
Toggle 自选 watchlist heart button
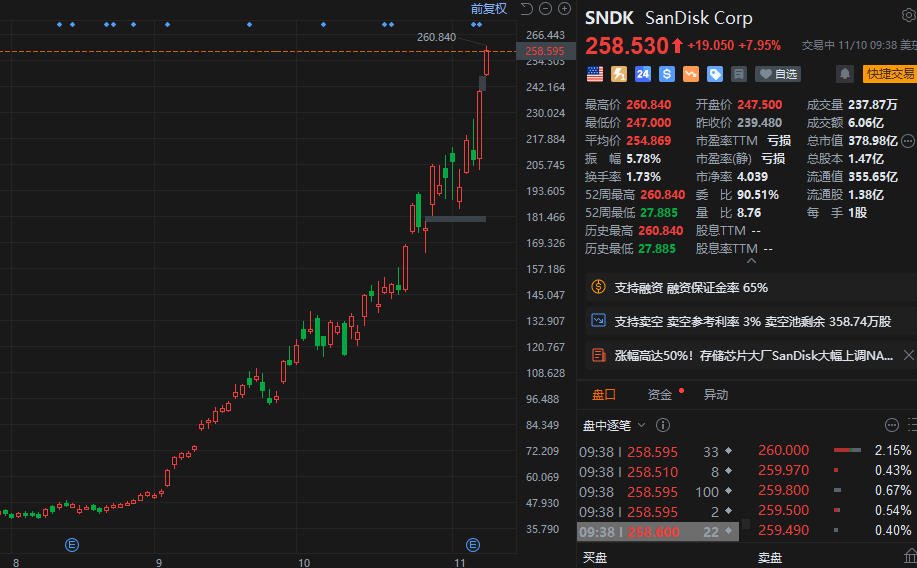pos(778,74)
